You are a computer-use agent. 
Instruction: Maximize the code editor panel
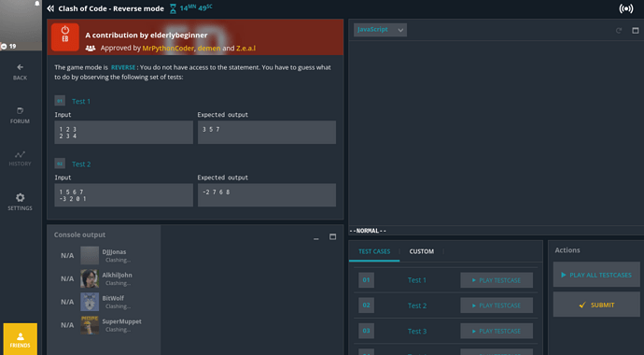[x=636, y=31]
